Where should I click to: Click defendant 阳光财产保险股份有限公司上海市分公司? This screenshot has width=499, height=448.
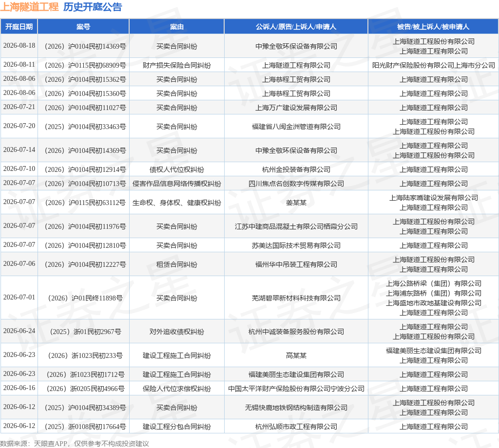pos(433,66)
